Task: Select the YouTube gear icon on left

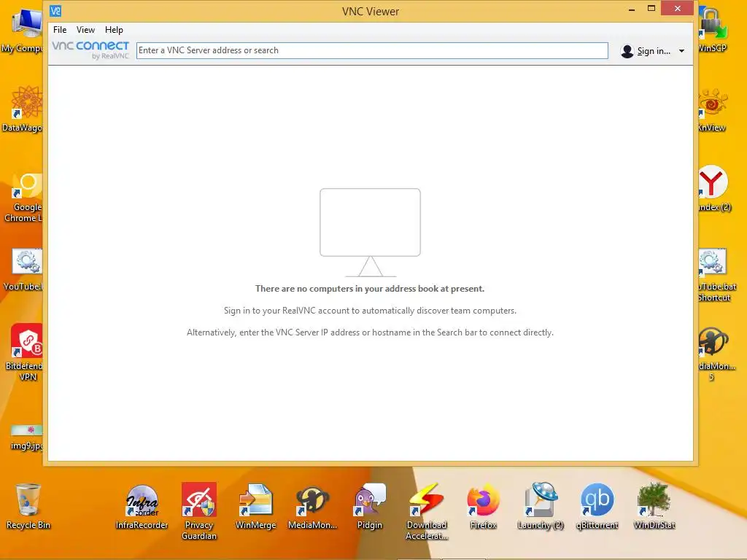Action: click(25, 270)
